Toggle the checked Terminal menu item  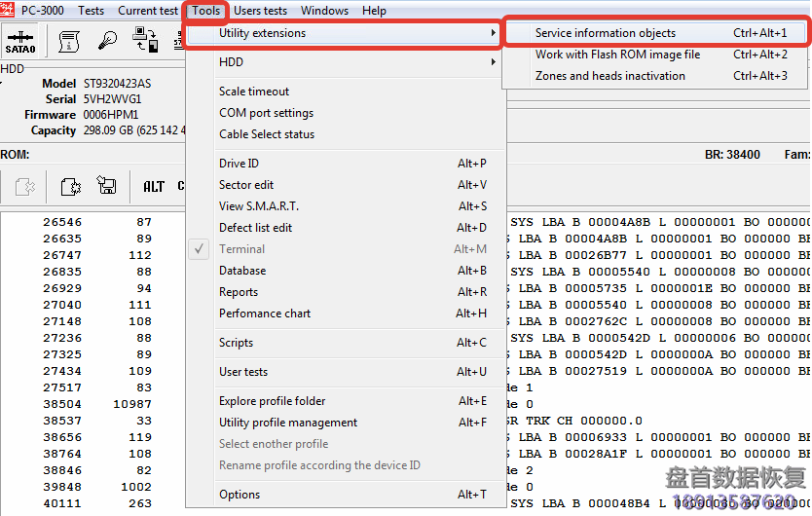[241, 249]
